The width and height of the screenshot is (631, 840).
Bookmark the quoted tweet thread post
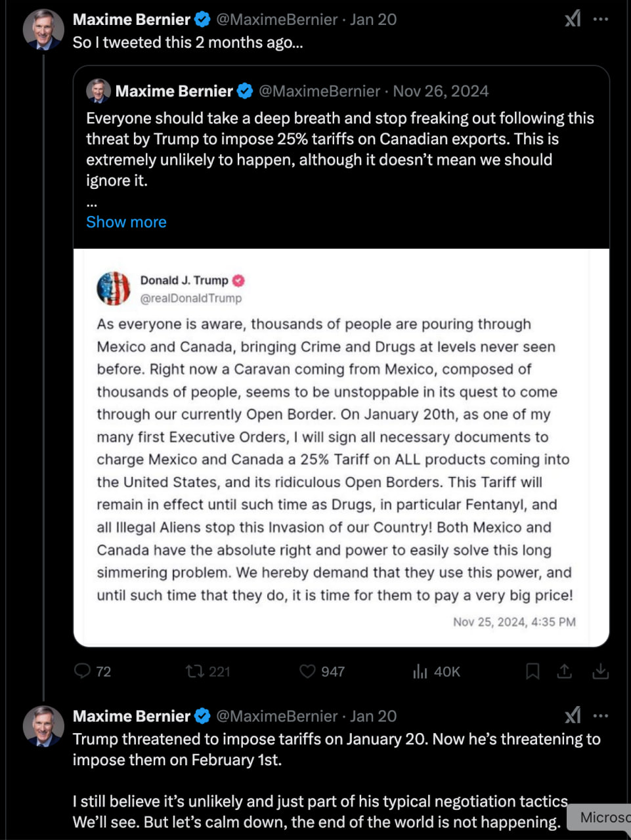click(x=533, y=671)
